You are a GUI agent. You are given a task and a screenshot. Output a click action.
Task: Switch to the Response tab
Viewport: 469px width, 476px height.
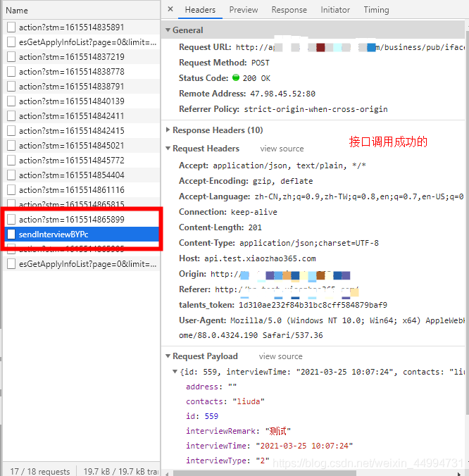[289, 10]
